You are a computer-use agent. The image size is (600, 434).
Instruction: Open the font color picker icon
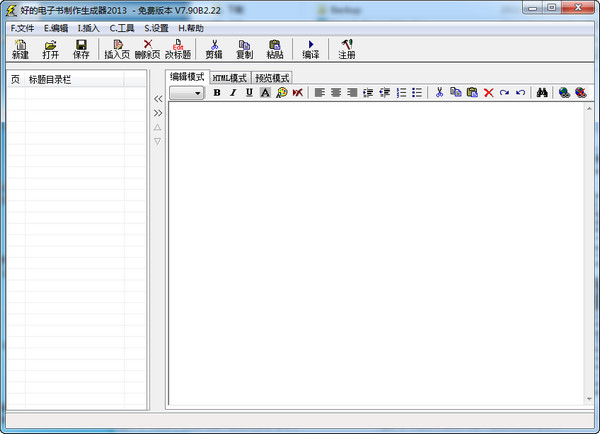pyautogui.click(x=265, y=92)
